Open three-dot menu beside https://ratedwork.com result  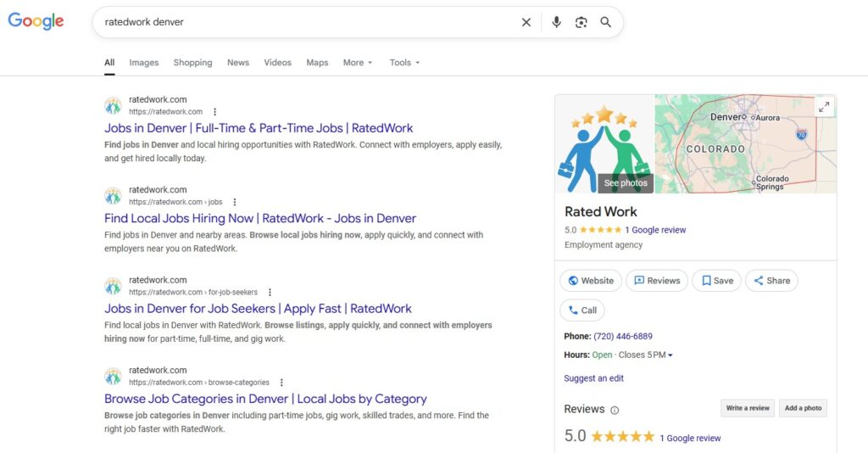[x=214, y=112]
